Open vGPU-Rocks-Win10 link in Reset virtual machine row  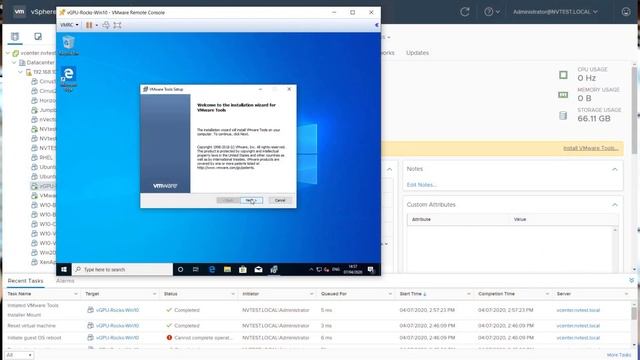pyautogui.click(x=117, y=326)
